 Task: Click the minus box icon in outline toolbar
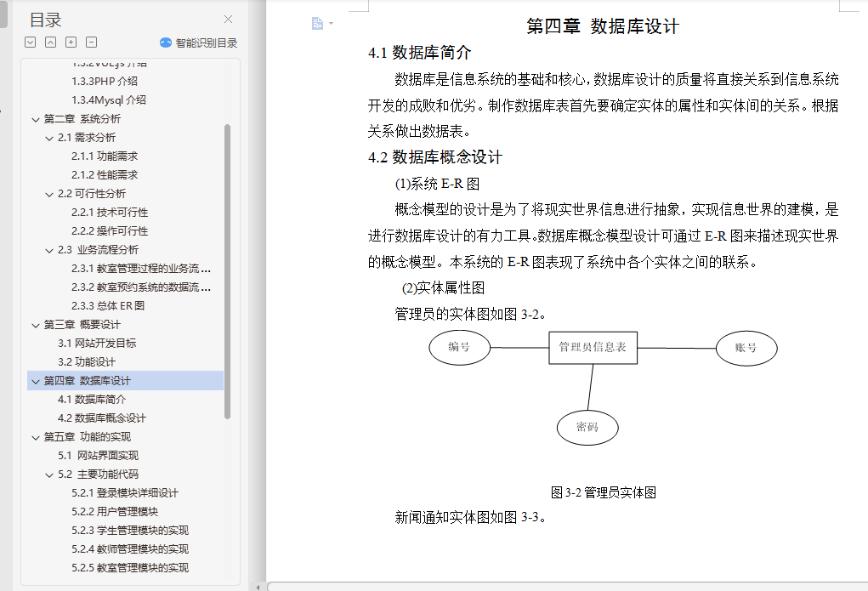91,43
